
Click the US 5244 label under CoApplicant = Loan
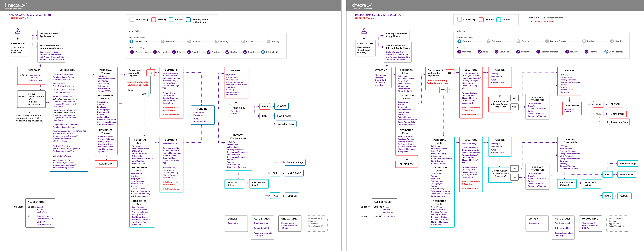131,90
